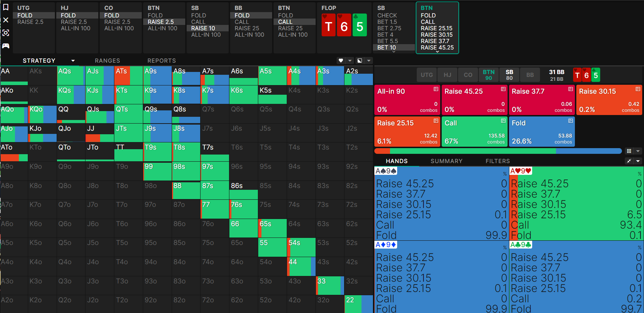644x313 pixels.
Task: Open the dropdown arrow in the Hands panel header
Action: click(x=638, y=161)
